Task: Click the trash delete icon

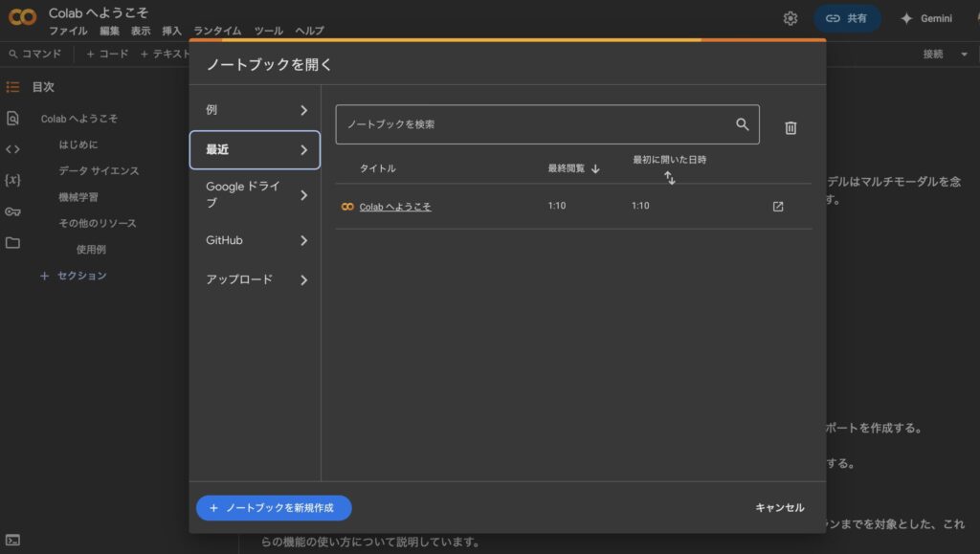Action: (x=791, y=128)
